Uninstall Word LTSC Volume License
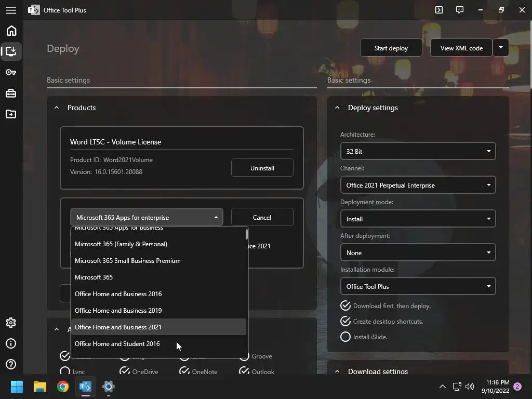532x399 pixels. click(262, 168)
